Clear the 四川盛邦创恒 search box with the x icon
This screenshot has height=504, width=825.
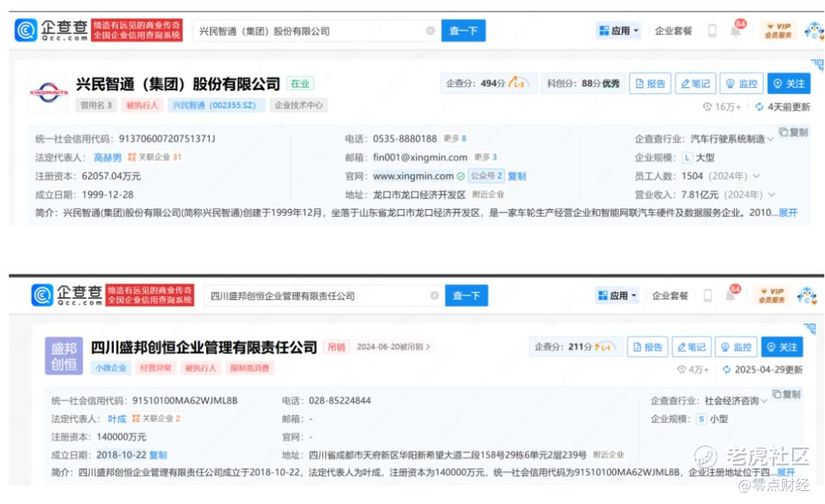click(x=435, y=295)
